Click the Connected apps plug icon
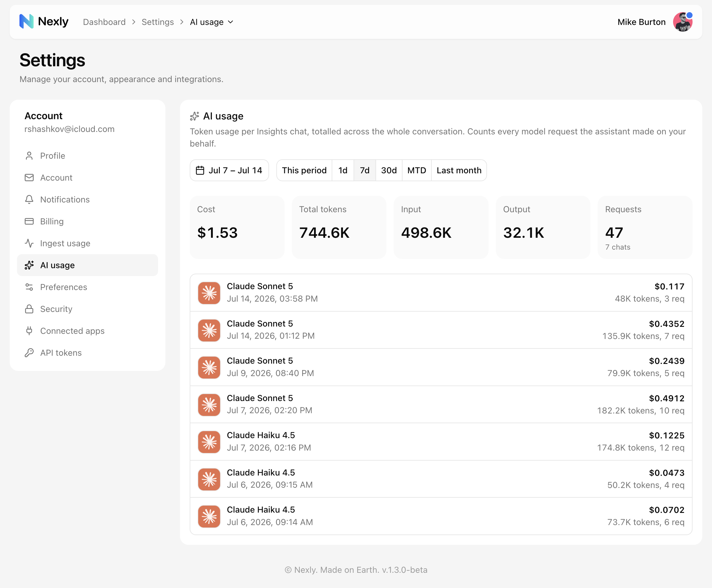This screenshot has height=588, width=712. [x=29, y=331]
